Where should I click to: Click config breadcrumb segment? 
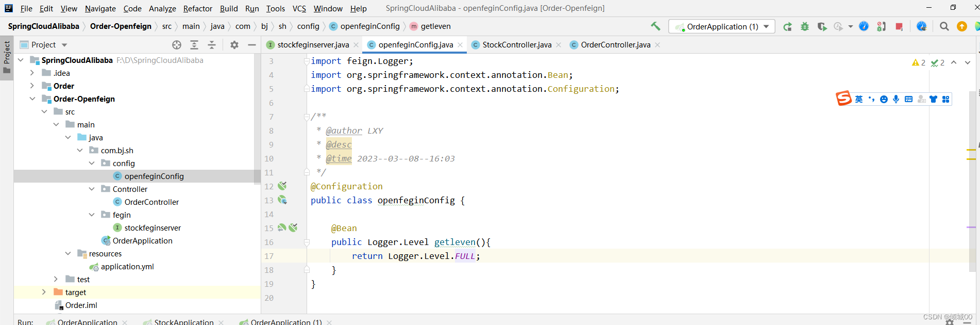pyautogui.click(x=308, y=26)
